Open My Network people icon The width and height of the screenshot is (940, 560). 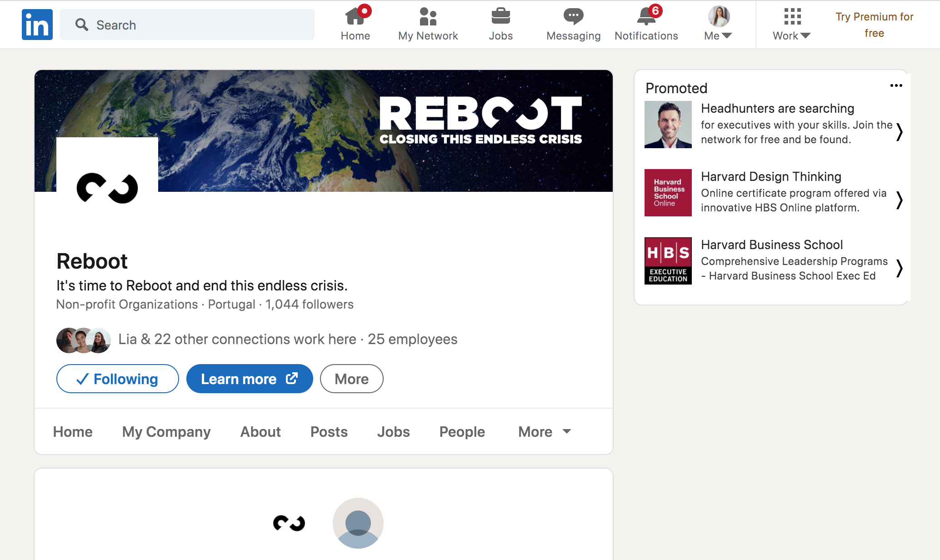point(428,16)
